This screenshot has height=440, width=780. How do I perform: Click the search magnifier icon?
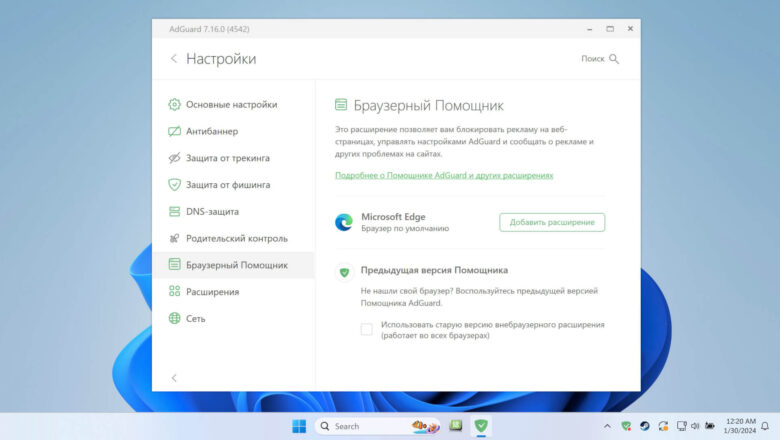[614, 59]
